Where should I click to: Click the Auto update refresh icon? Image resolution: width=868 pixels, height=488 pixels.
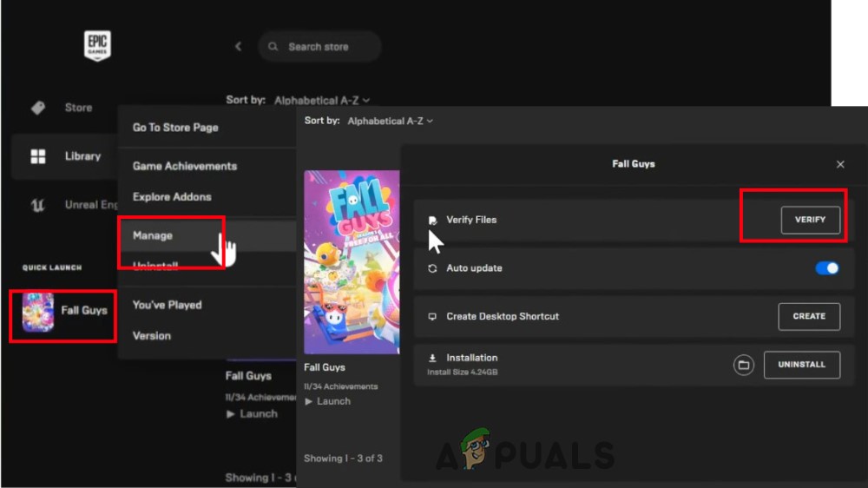pyautogui.click(x=432, y=268)
